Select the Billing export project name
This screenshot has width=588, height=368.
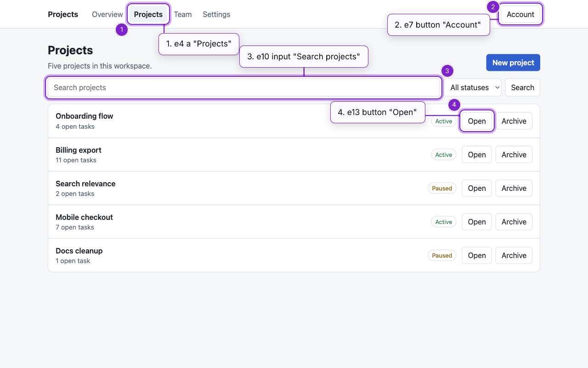tap(79, 150)
